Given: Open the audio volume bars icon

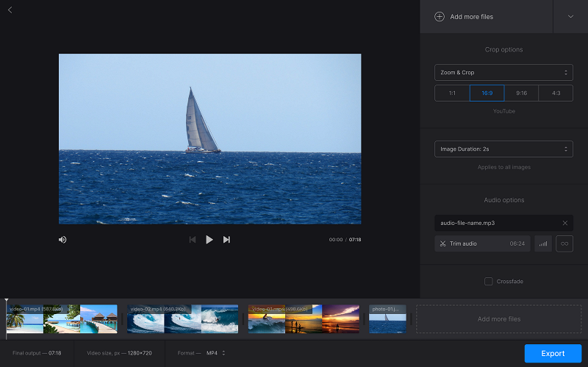Looking at the screenshot, I should click(543, 243).
